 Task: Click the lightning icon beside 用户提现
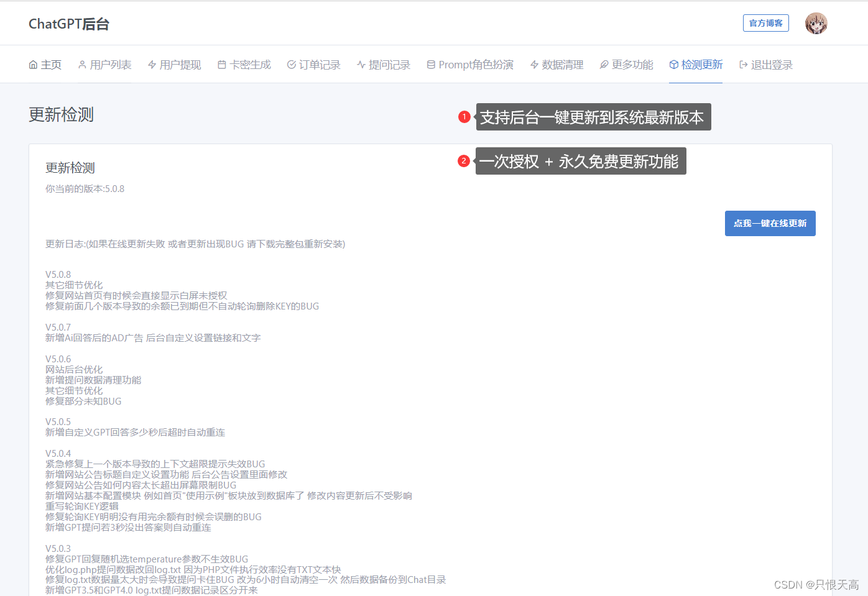click(x=152, y=65)
